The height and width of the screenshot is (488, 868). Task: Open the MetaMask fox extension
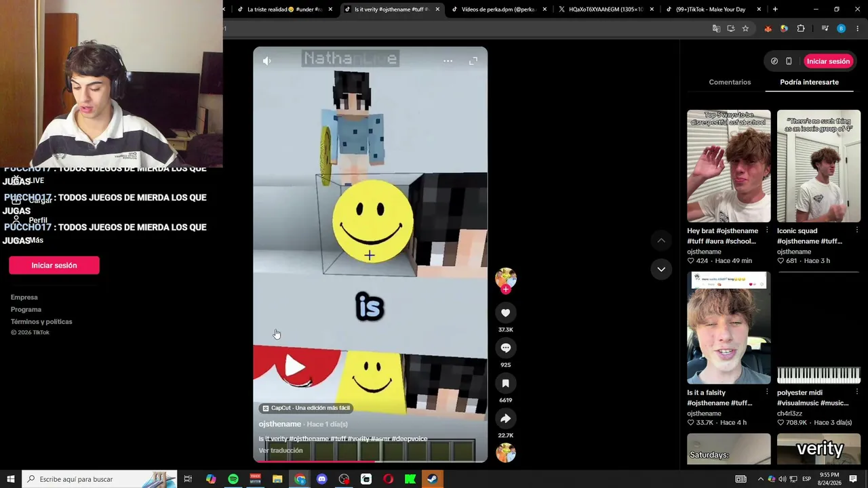coord(768,28)
